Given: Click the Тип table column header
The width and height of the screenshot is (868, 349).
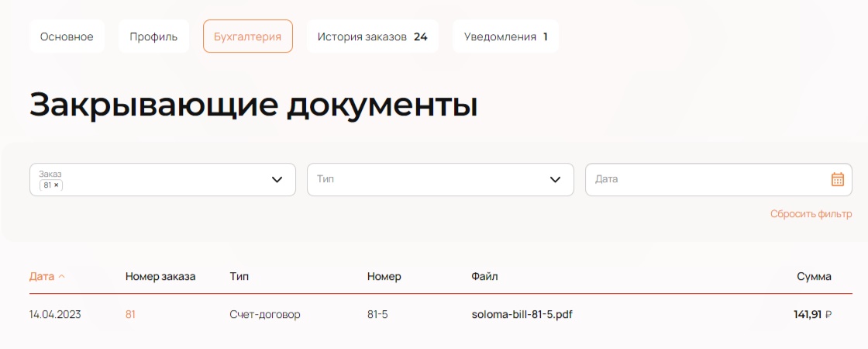Looking at the screenshot, I should coord(239,276).
